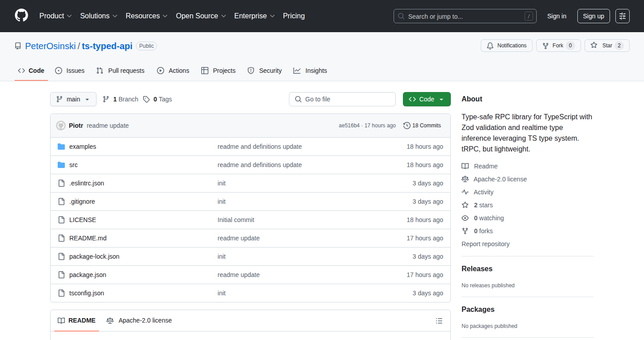View the 2 stars list

pos(477,205)
